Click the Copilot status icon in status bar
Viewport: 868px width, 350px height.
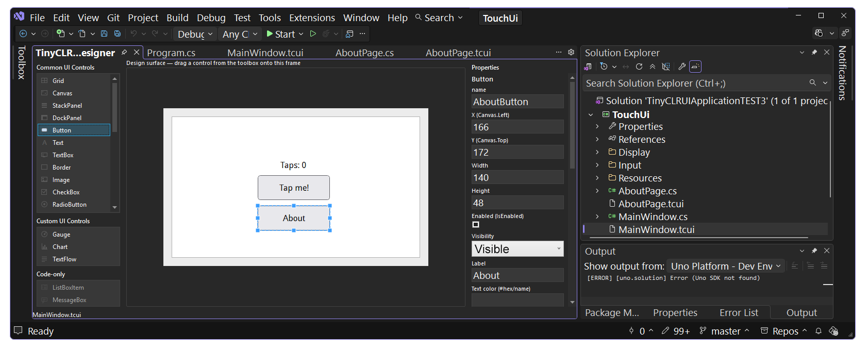[x=833, y=331]
